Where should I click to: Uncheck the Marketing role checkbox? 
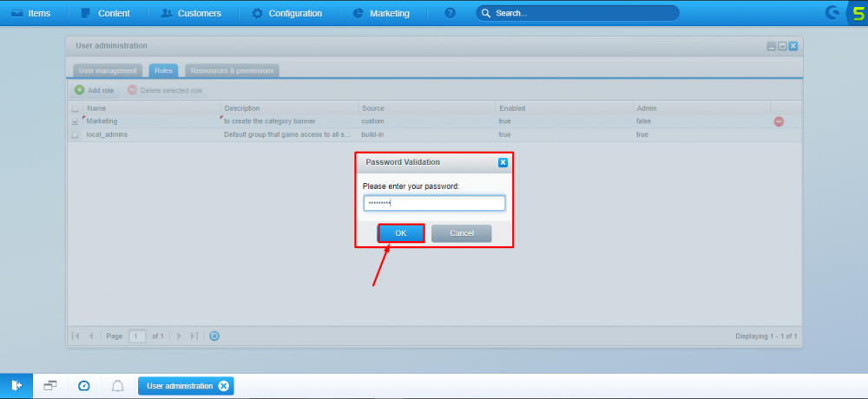(x=76, y=121)
